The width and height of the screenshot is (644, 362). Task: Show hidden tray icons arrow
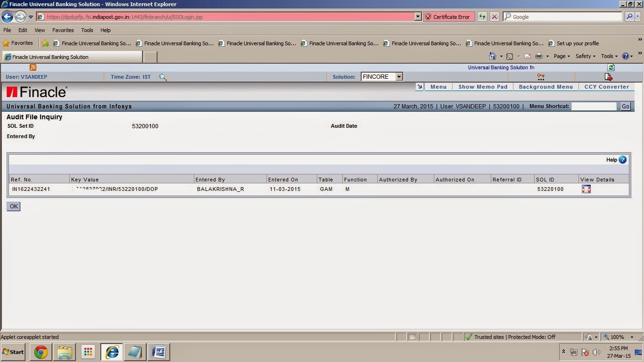563,352
